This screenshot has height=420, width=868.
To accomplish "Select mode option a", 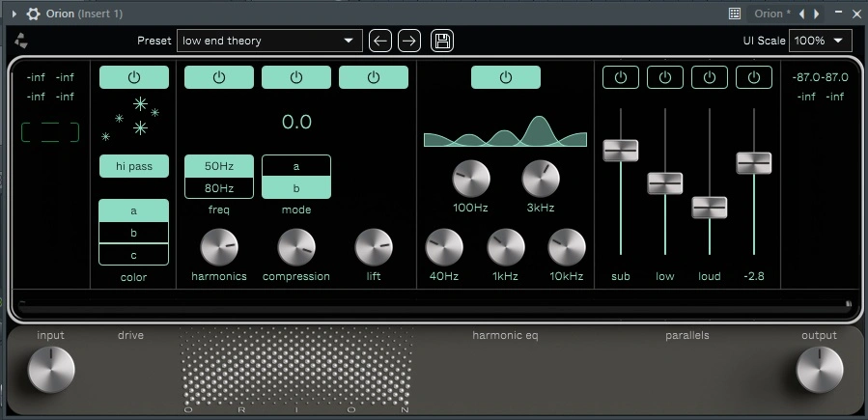I will pyautogui.click(x=296, y=166).
